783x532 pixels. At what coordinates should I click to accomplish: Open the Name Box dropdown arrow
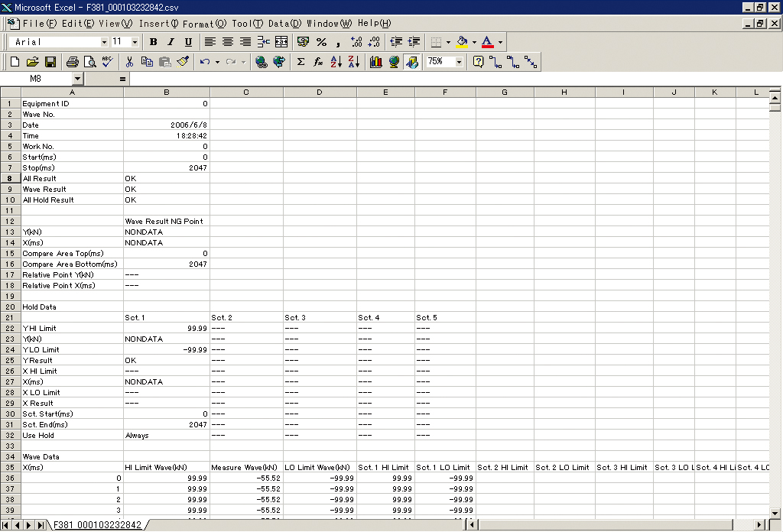point(77,79)
